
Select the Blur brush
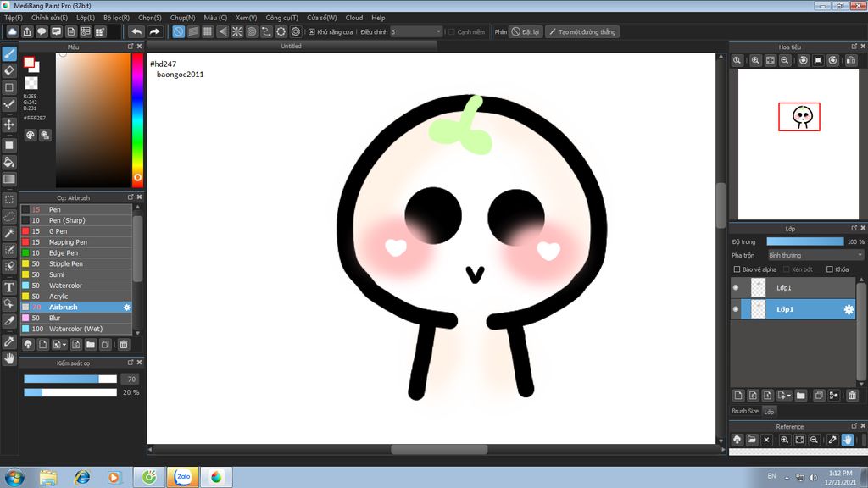[76, 319]
